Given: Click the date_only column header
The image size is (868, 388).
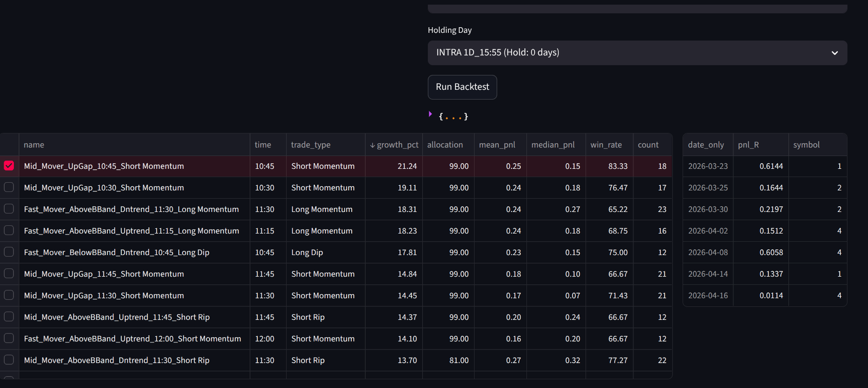Looking at the screenshot, I should point(706,145).
